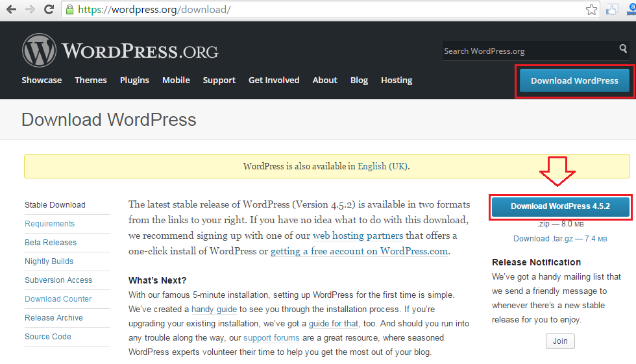Open the Requirements sidebar link
This screenshot has width=636, height=364.
[x=49, y=224]
